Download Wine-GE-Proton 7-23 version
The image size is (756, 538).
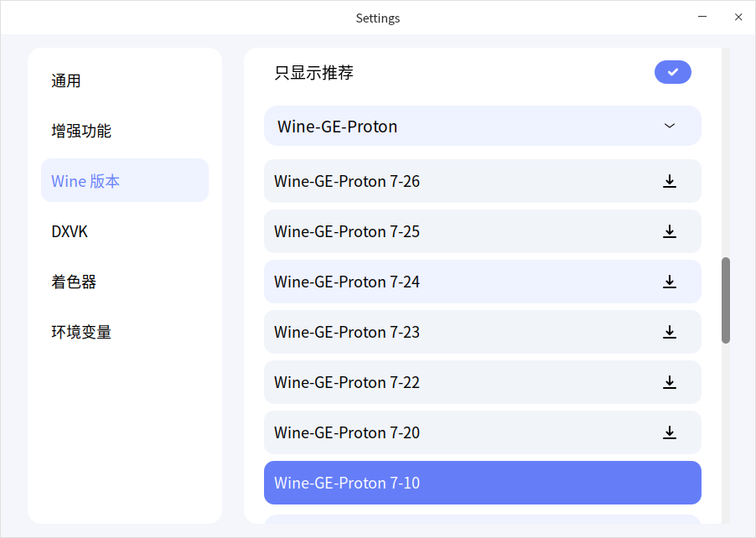(x=670, y=332)
